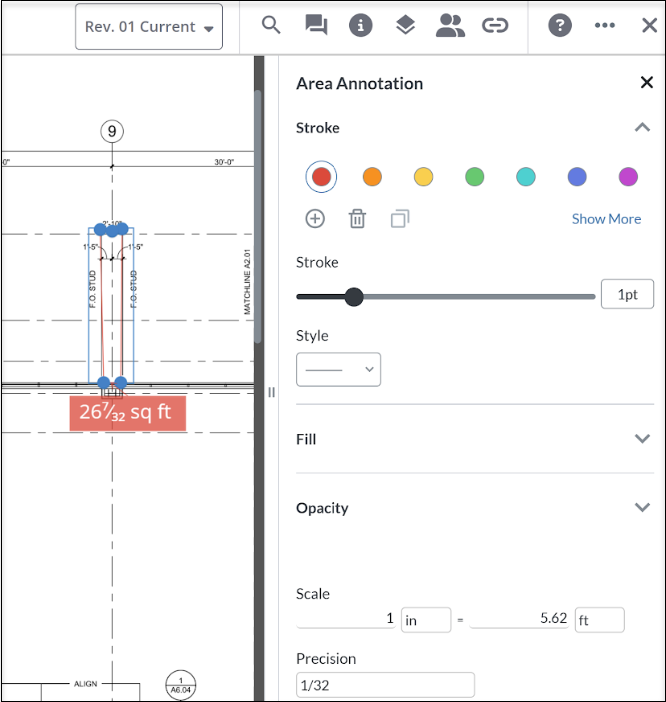Select the blue stroke color
This screenshot has height=702, width=666.
point(577,177)
